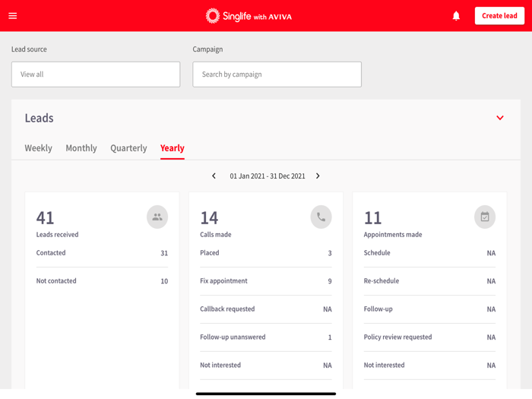Focus the Search by campaign field

277,74
